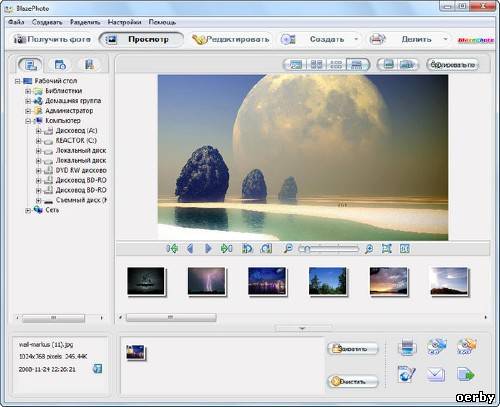Click the rotate image icon in viewer toolbar
500x407 pixels.
[x=266, y=249]
